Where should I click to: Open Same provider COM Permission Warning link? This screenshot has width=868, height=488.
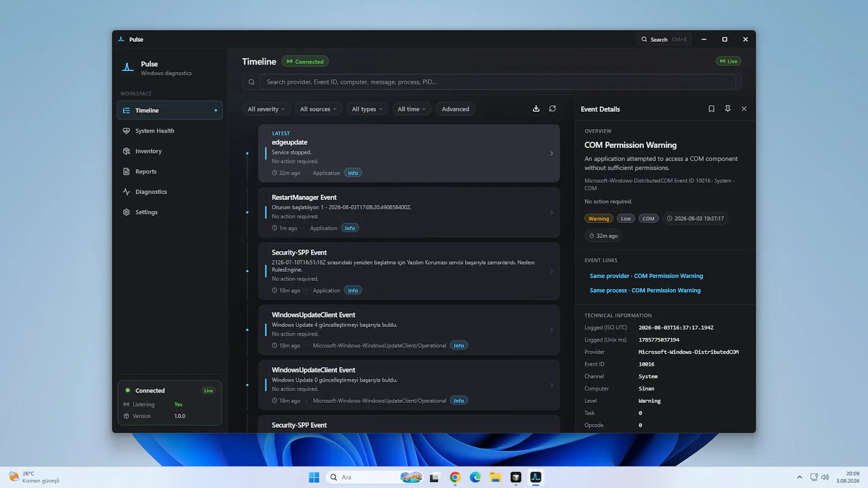[646, 276]
